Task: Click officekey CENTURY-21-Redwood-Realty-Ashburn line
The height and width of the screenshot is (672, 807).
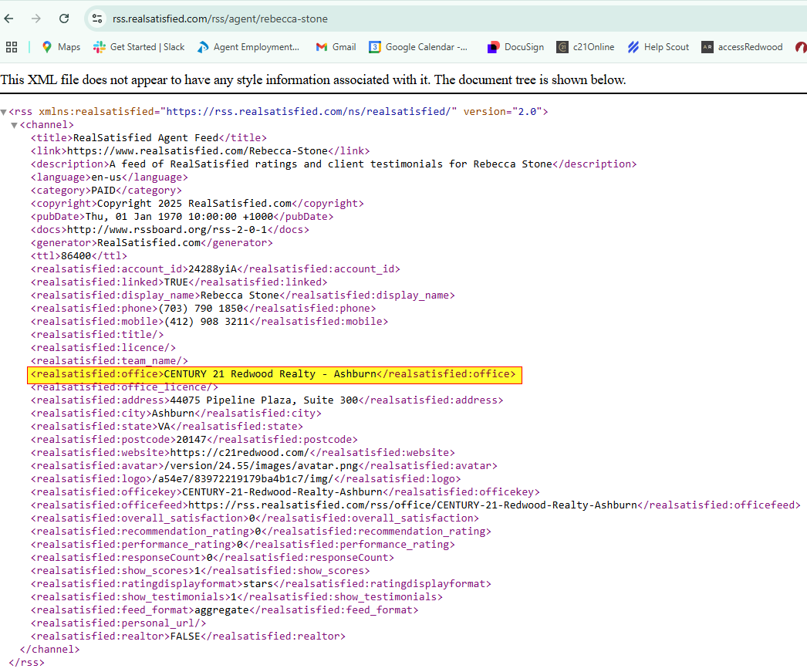Action: (x=285, y=492)
